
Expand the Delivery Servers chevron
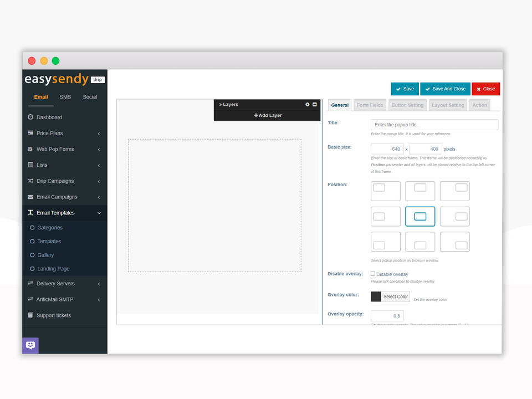click(x=99, y=284)
